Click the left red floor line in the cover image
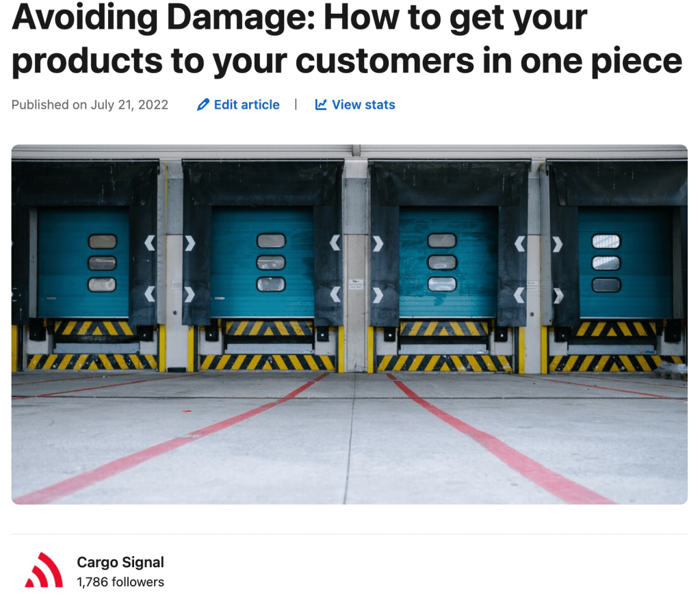Screen dimensions: 700x600 (x=171, y=440)
